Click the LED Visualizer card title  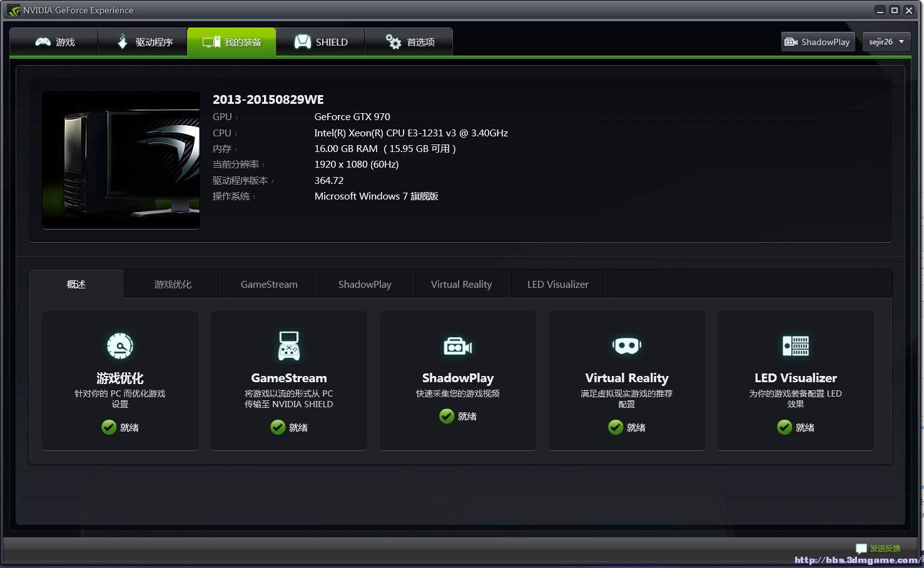click(796, 378)
